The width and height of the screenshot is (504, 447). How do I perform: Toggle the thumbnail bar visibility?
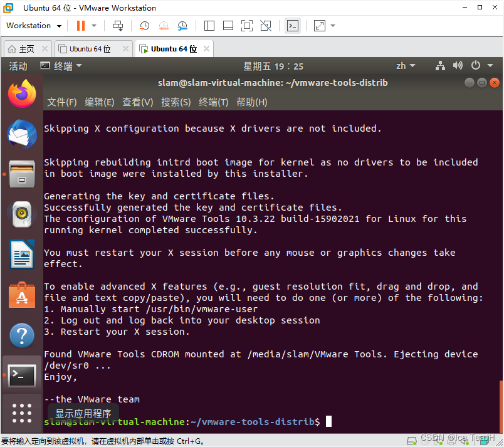(228, 26)
